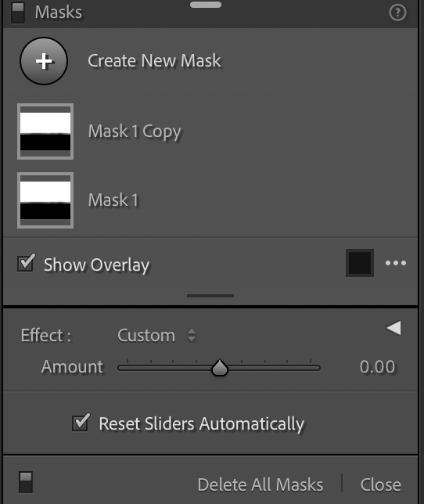Click the plus icon to create mask
This screenshot has height=504, width=424.
(44, 61)
